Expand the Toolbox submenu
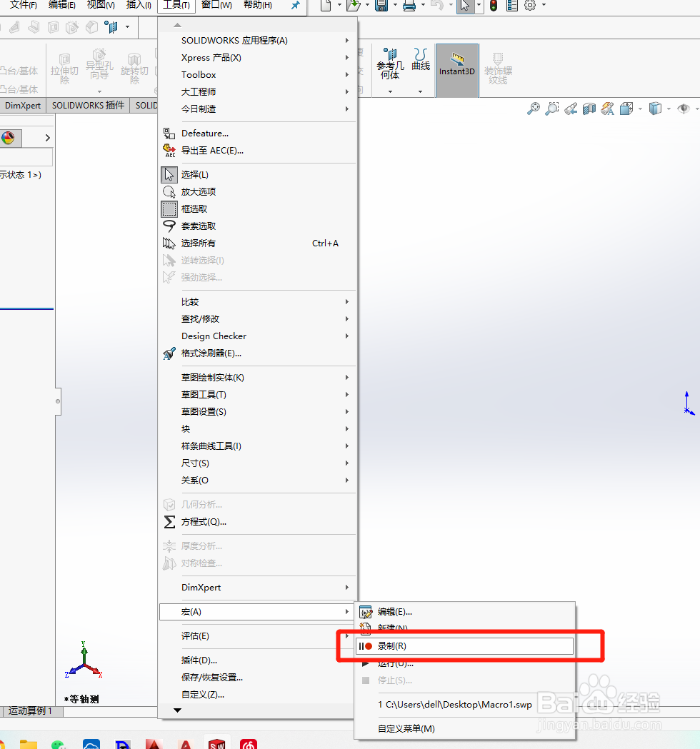This screenshot has width=700, height=749. [258, 75]
